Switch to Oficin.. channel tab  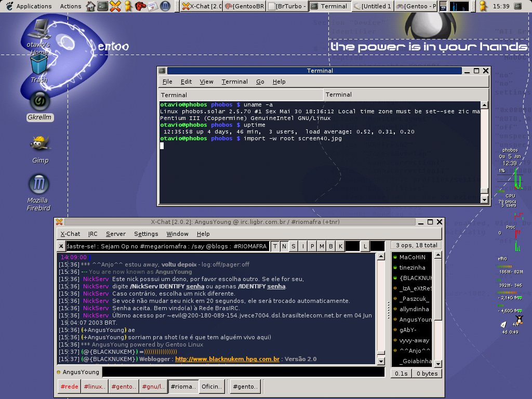click(211, 387)
